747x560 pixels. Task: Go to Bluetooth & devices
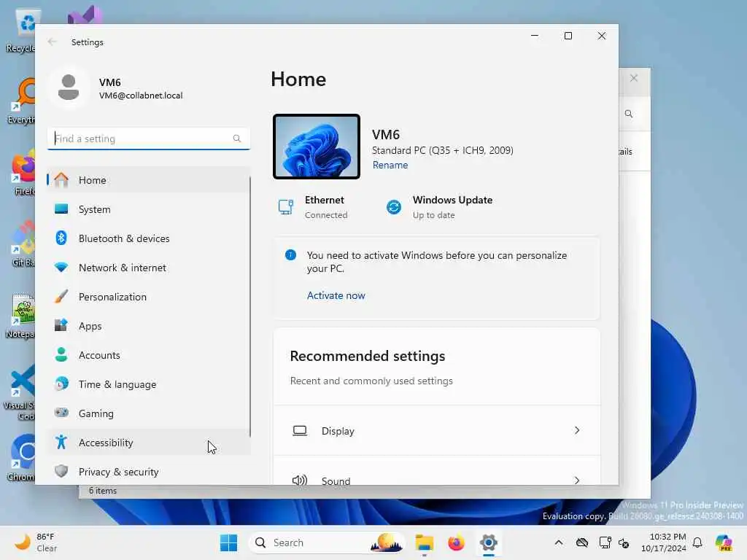(x=148, y=238)
